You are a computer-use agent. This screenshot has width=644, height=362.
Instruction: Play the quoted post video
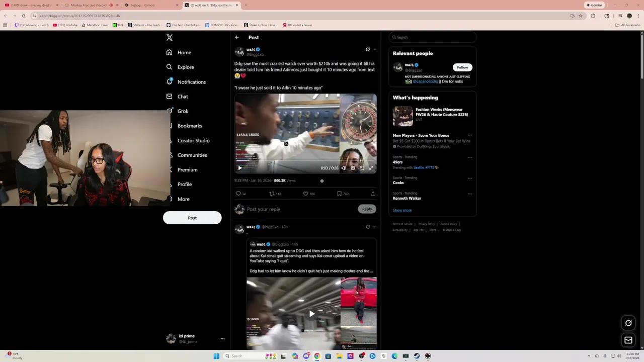pos(311,314)
